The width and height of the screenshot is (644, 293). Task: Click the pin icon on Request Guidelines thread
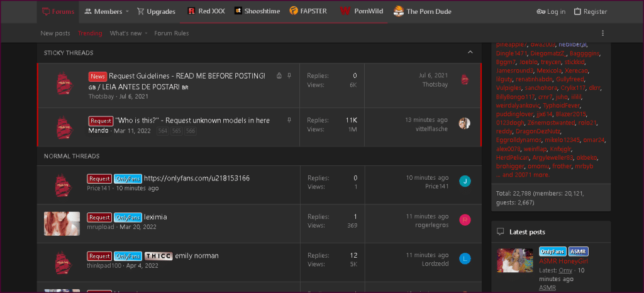pyautogui.click(x=289, y=75)
